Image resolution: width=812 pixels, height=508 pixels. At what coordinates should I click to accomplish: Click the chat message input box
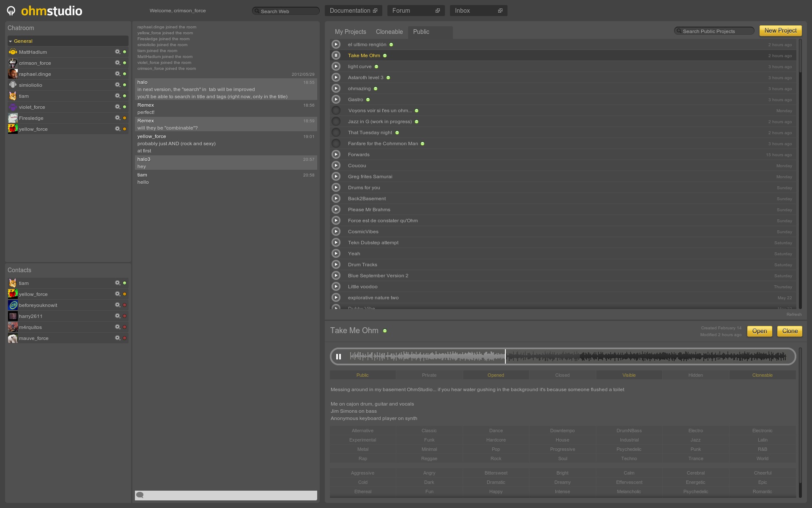pyautogui.click(x=226, y=495)
